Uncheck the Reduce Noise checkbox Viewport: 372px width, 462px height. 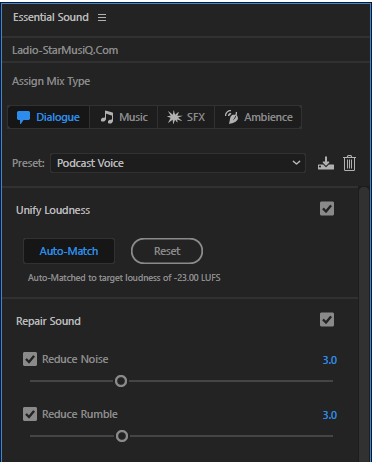[30, 359]
